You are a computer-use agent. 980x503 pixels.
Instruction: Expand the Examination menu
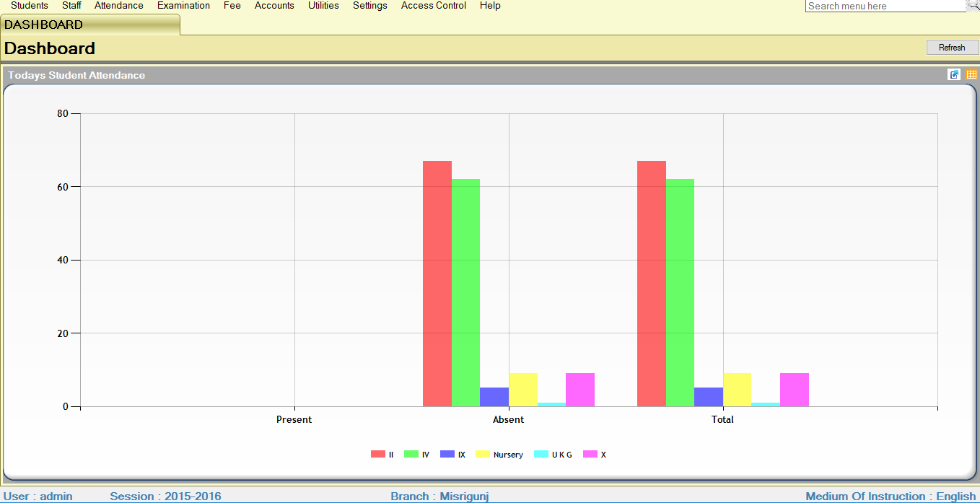pyautogui.click(x=183, y=6)
